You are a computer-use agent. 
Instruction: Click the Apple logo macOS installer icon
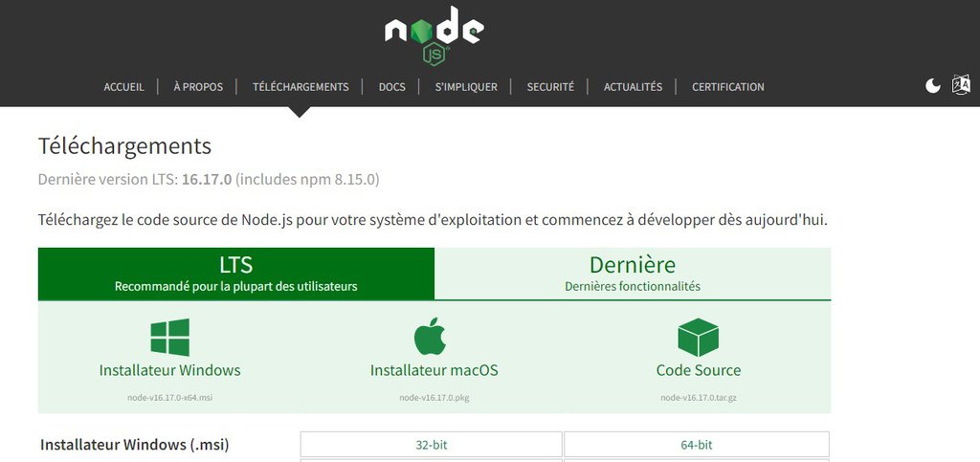[x=430, y=336]
